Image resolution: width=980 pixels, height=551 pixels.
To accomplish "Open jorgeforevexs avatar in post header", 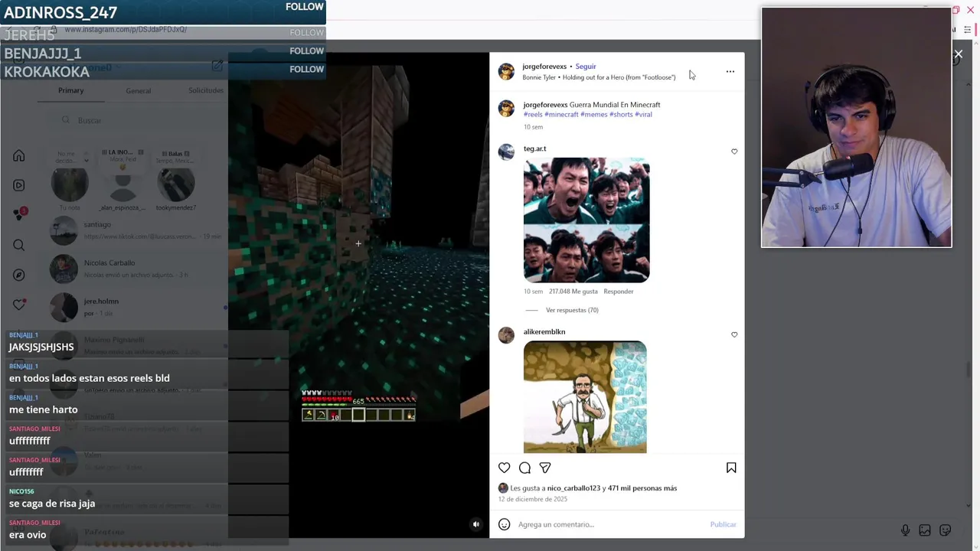I will [x=506, y=72].
